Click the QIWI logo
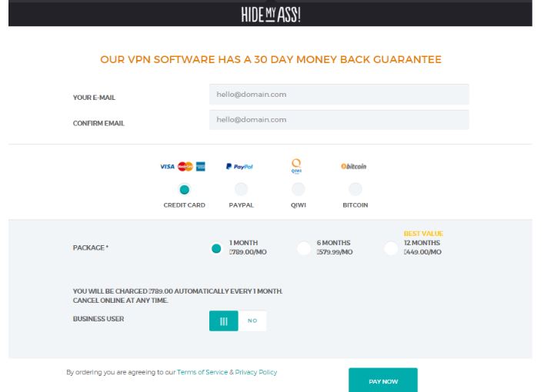Screen dimensions: 544x392 tap(296, 166)
